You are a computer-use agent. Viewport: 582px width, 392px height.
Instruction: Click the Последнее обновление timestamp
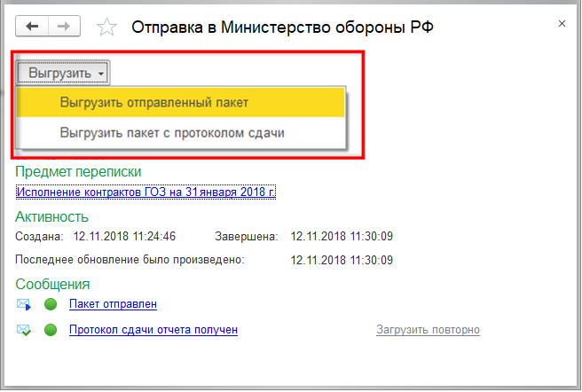coord(342,261)
